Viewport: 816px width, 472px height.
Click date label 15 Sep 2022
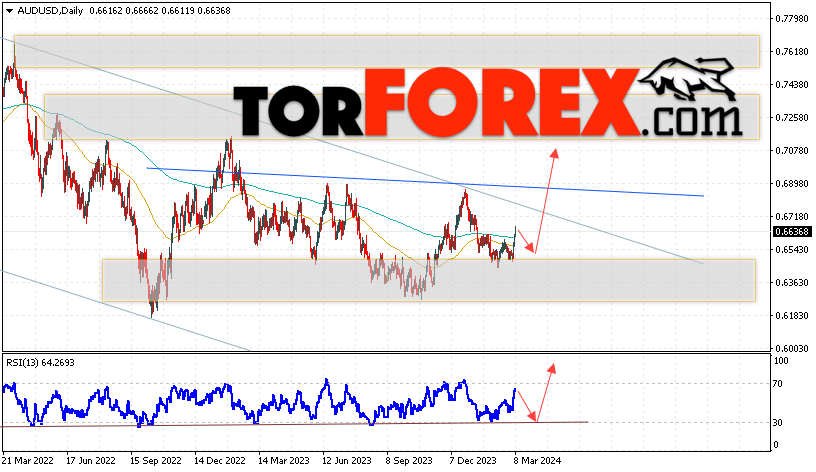156,461
